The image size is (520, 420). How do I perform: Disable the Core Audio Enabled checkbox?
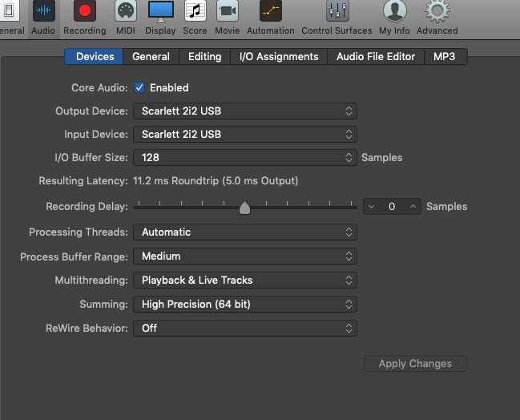[x=139, y=88]
